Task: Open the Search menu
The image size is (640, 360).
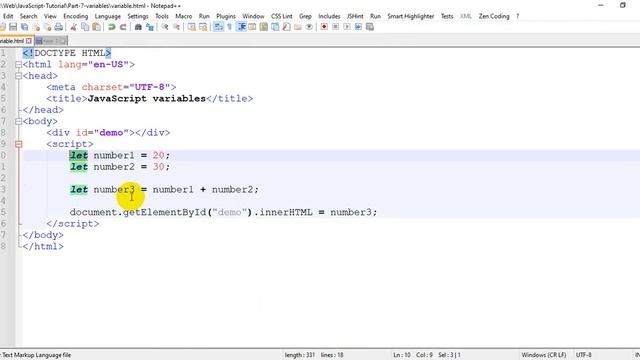Action: point(28,16)
